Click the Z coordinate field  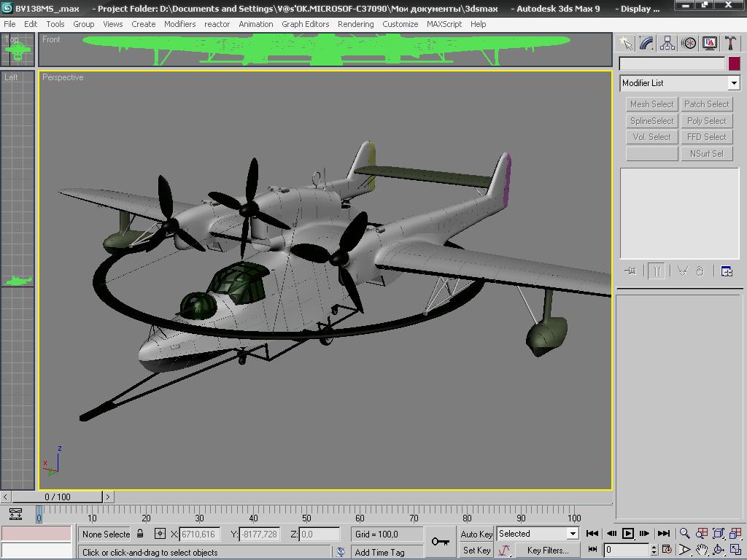point(320,534)
